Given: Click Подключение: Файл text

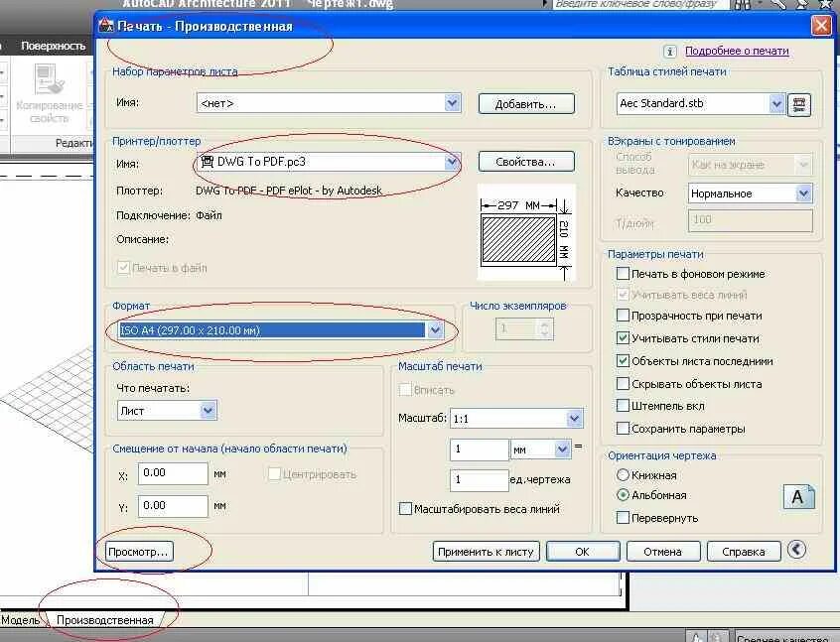Looking at the screenshot, I should 169,215.
